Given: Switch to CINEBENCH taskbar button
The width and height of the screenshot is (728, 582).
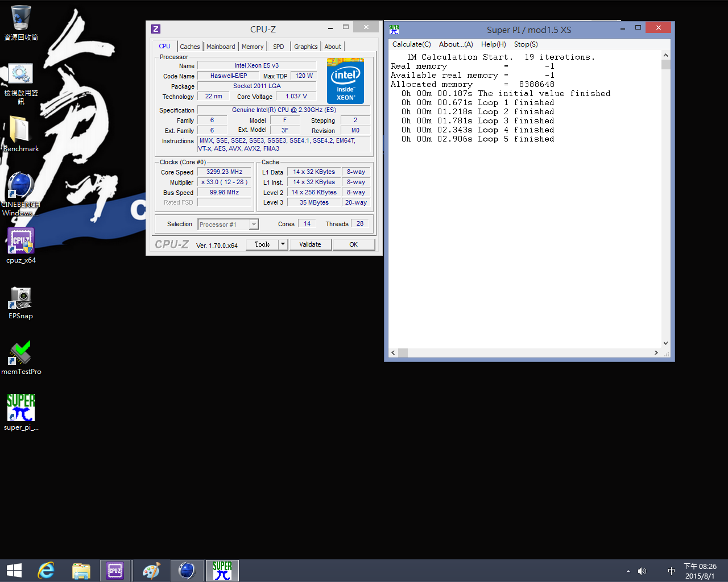Looking at the screenshot, I should click(187, 571).
